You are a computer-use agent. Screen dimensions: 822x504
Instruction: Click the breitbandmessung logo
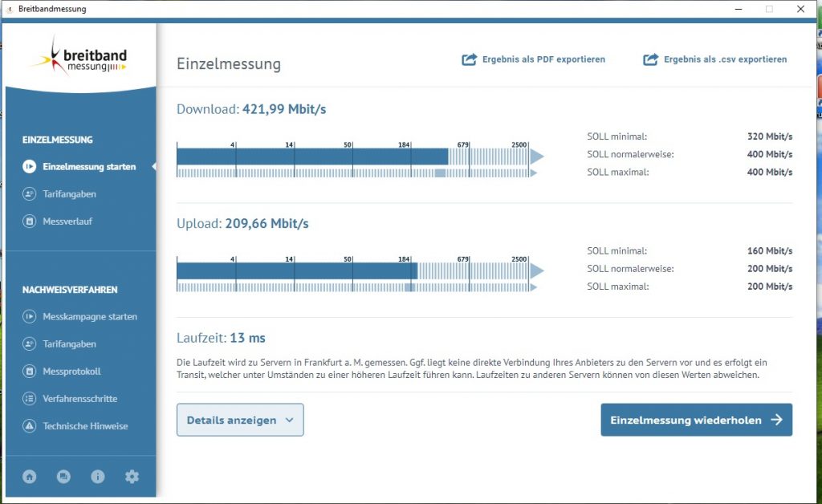click(x=79, y=59)
